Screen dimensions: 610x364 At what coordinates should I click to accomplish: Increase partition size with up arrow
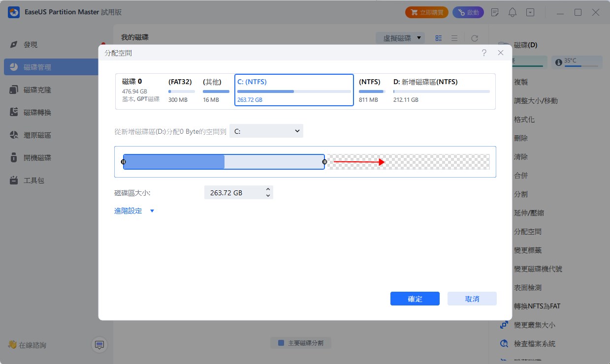point(268,189)
